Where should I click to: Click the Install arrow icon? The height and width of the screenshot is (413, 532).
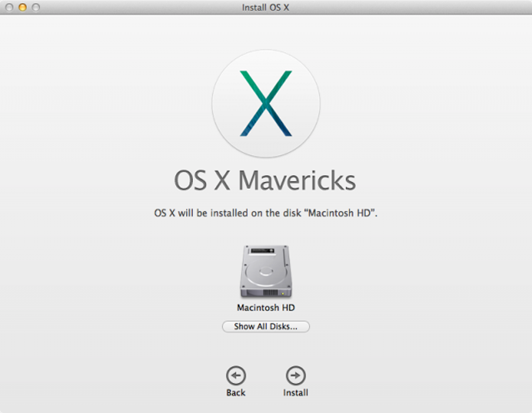[295, 376]
